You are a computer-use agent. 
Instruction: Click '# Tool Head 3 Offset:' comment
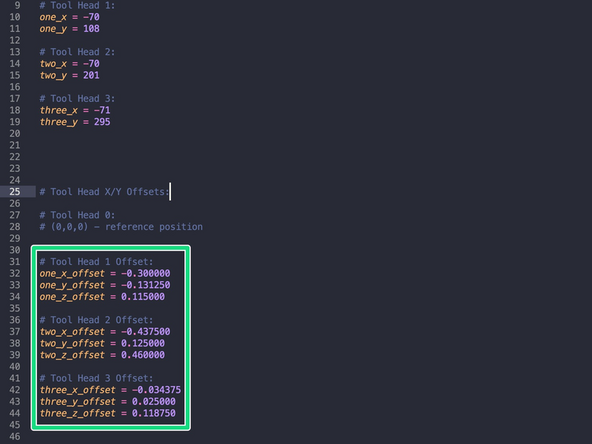[97, 378]
